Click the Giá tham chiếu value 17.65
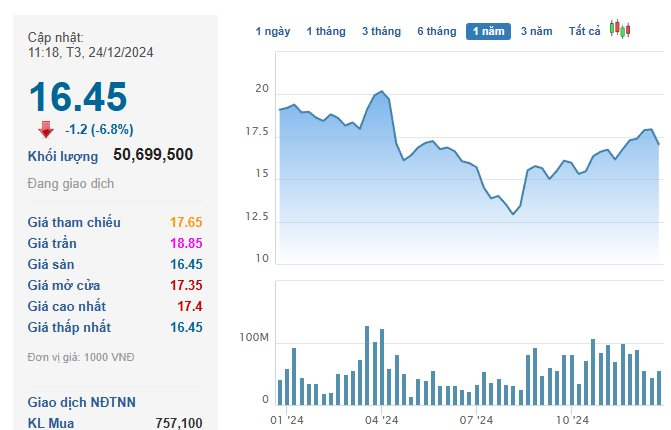 186,222
